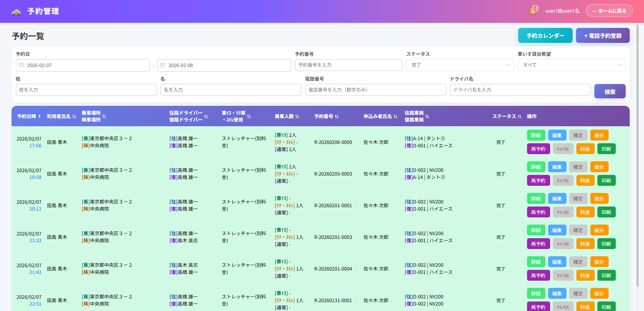Click user1姓user1名 username text
Screen dimensions: 644x311
[562, 11]
